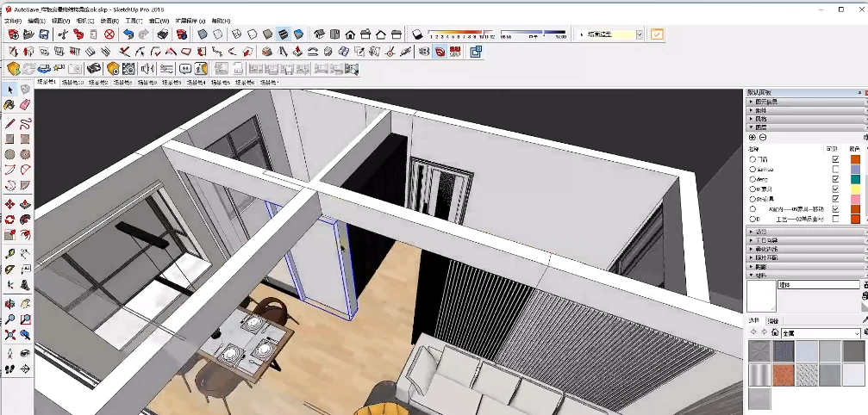Click the Print icon in top toolbar
The width and height of the screenshot is (868, 415).
click(162, 34)
